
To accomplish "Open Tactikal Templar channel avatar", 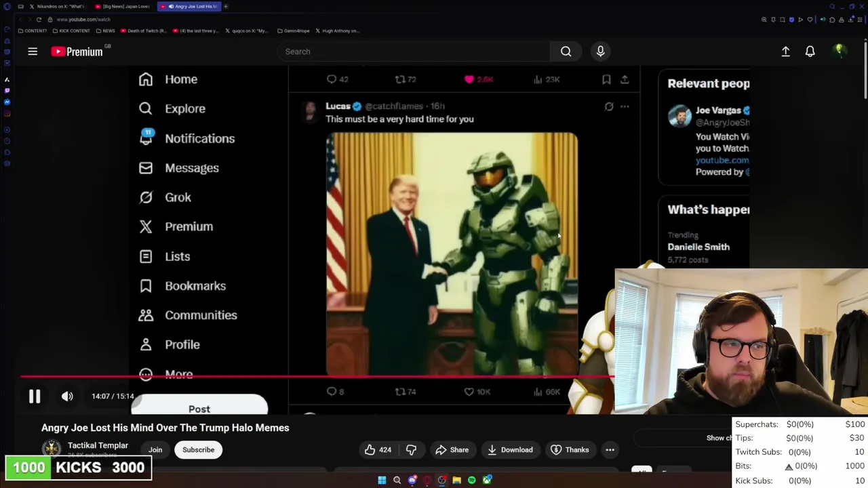I will [x=51, y=448].
